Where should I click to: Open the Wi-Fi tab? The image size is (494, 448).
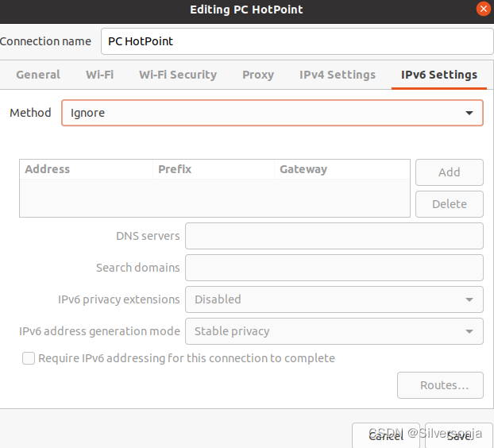tap(99, 75)
